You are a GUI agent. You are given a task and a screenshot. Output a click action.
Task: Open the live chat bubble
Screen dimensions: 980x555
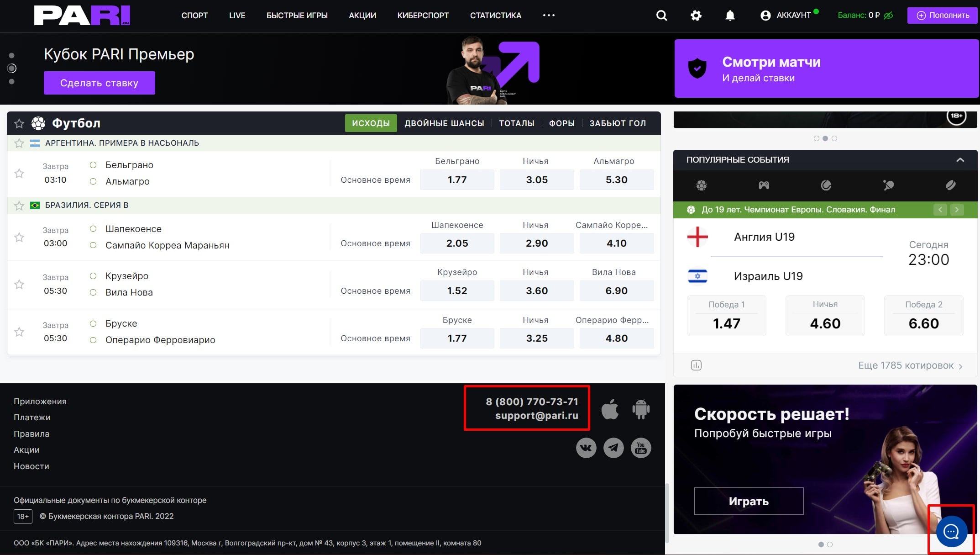click(x=951, y=531)
